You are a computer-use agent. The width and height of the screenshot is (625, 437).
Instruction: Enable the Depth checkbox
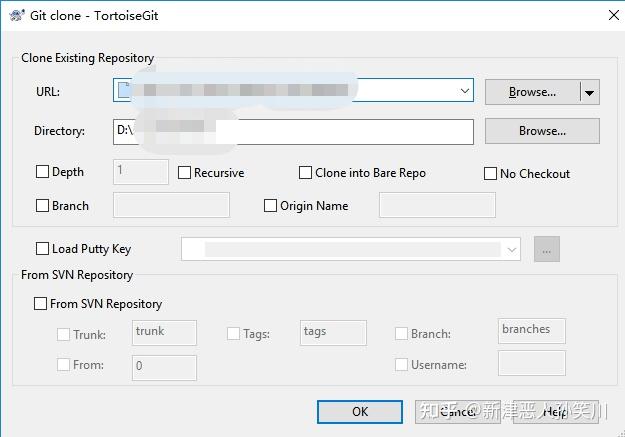pyautogui.click(x=42, y=172)
